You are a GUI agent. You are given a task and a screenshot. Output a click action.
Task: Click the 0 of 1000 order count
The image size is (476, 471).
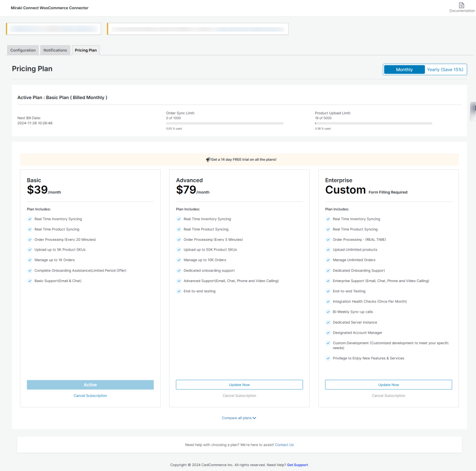point(173,118)
